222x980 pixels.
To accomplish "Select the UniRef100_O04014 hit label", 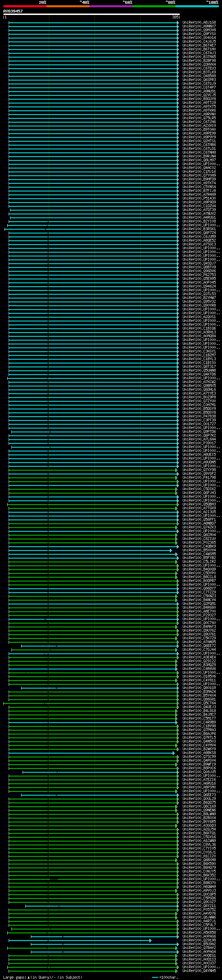I will [199, 38].
